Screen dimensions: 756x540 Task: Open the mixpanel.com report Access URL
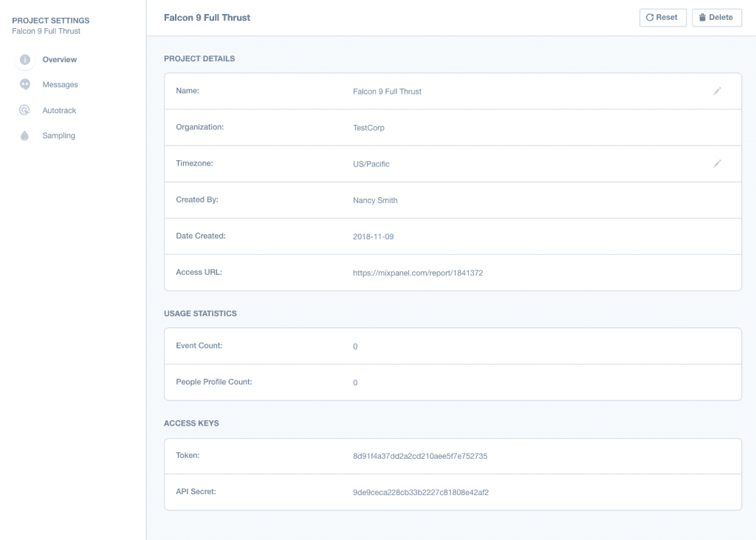click(418, 273)
